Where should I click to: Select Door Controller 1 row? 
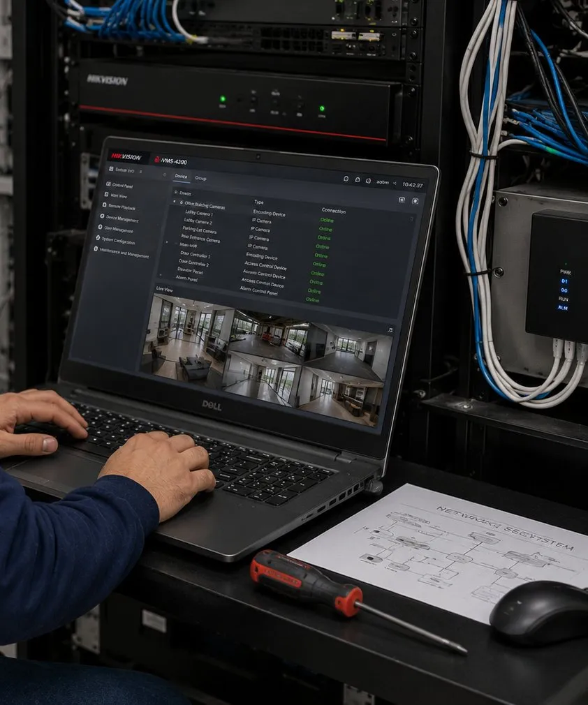point(194,255)
